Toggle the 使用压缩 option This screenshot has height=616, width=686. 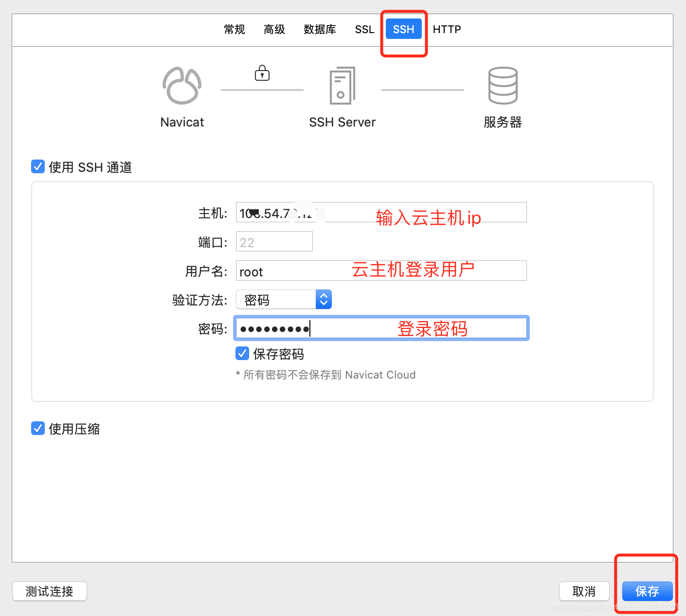38,428
